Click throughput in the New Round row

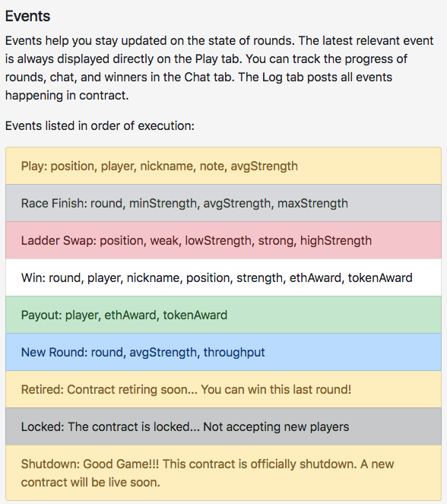click(x=234, y=353)
